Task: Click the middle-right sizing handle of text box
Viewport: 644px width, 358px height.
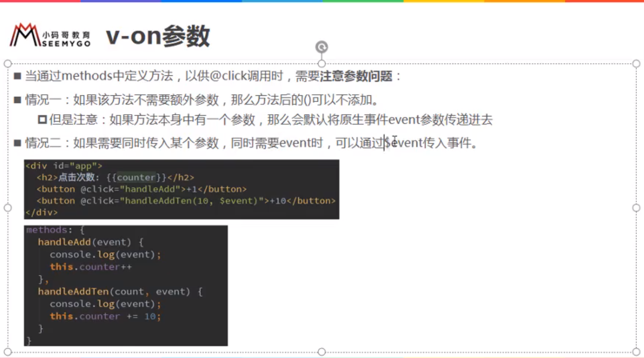Action: pos(636,208)
